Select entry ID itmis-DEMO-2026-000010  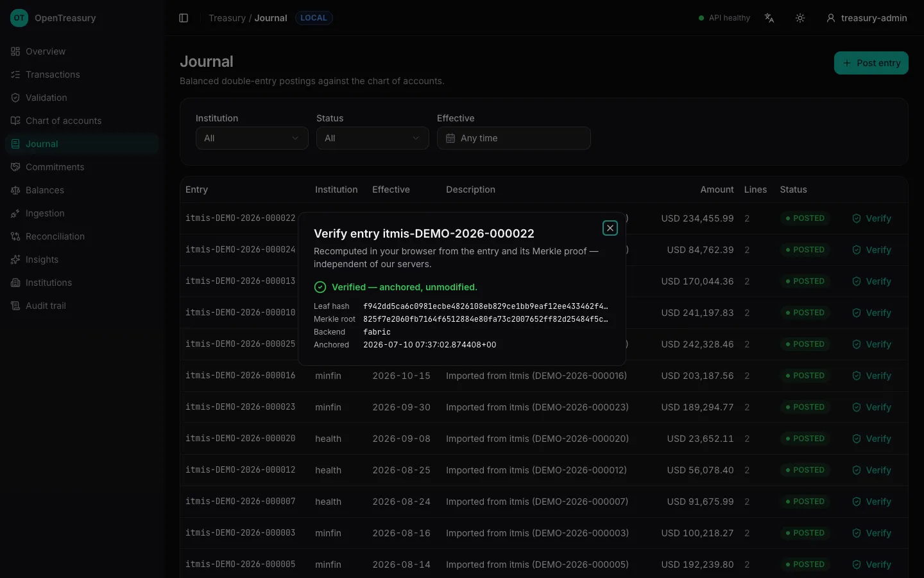[241, 313]
